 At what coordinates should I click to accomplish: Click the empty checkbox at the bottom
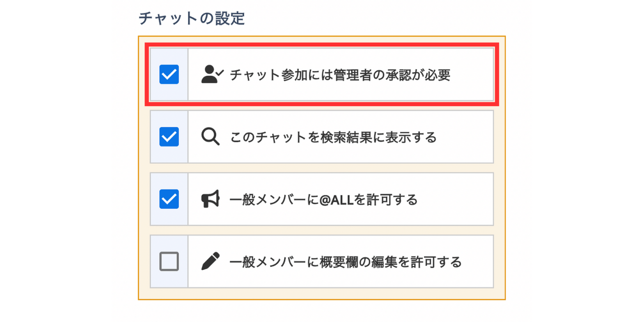(x=169, y=261)
